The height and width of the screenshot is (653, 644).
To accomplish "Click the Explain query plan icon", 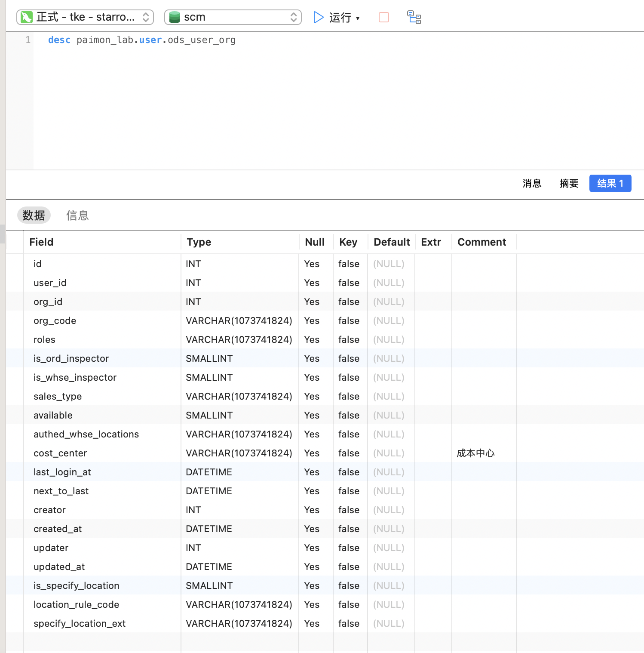I will pyautogui.click(x=414, y=17).
